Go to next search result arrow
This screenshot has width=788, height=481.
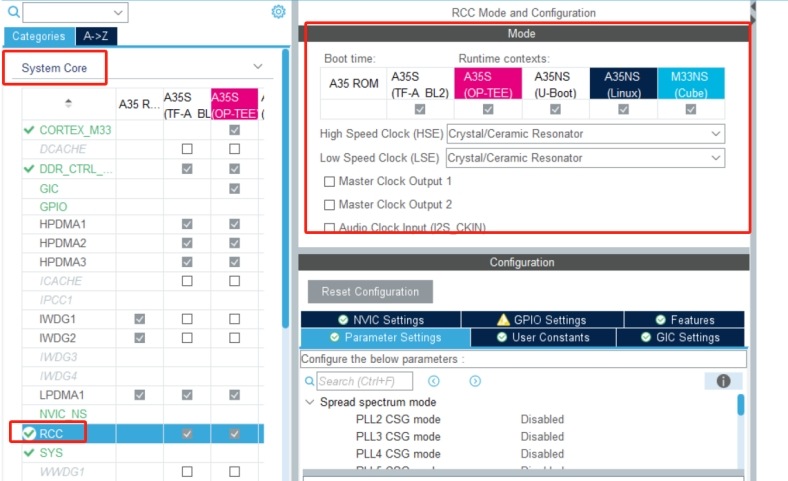pyautogui.click(x=475, y=381)
